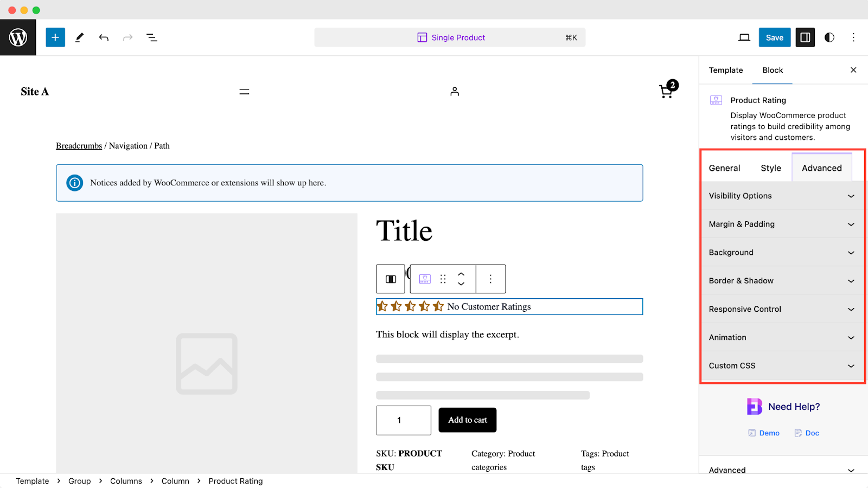This screenshot has width=868, height=488.
Task: Move the block down
Action: pyautogui.click(x=461, y=284)
